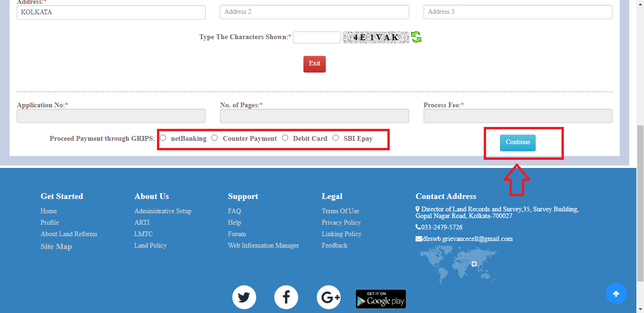Open the Google Plus social icon
The image size is (644, 313).
coord(329,298)
